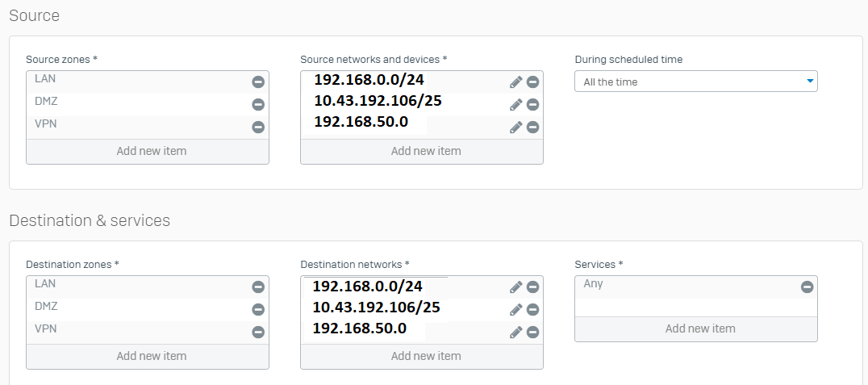868x385 pixels.
Task: Click the All the time dropdown arrow
Action: [810, 82]
